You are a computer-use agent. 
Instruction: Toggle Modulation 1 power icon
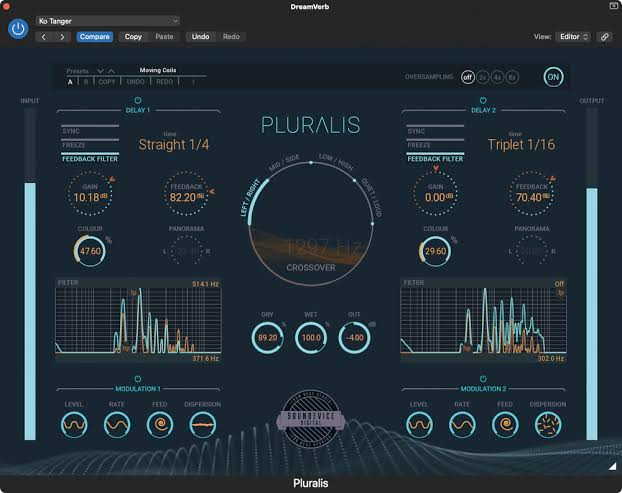(x=138, y=379)
